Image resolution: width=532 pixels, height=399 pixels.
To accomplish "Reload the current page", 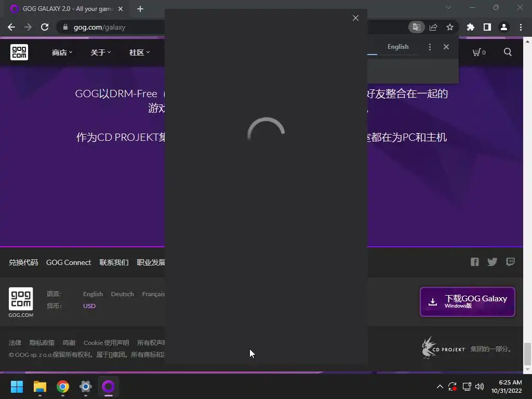I will pos(45,27).
